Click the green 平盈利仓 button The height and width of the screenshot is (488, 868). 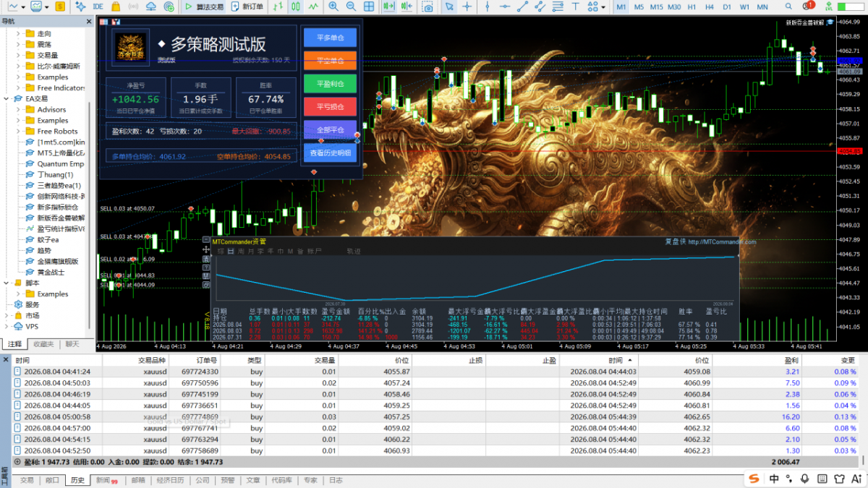click(x=330, y=84)
